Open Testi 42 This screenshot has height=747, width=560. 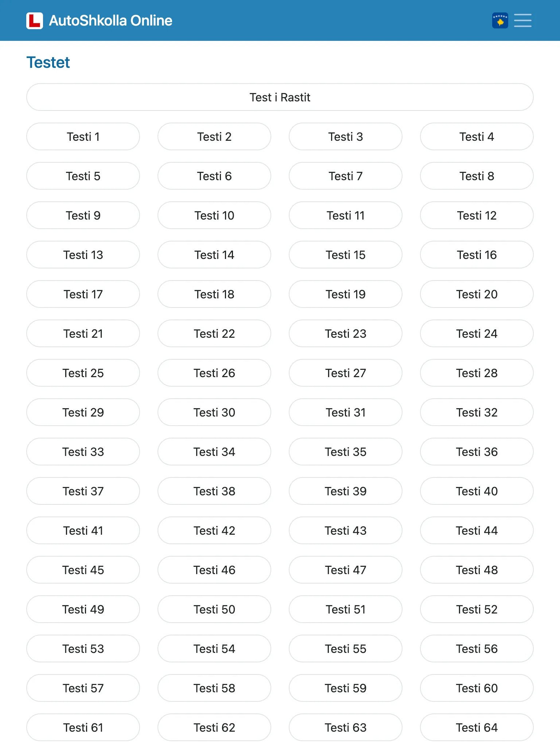click(x=214, y=530)
